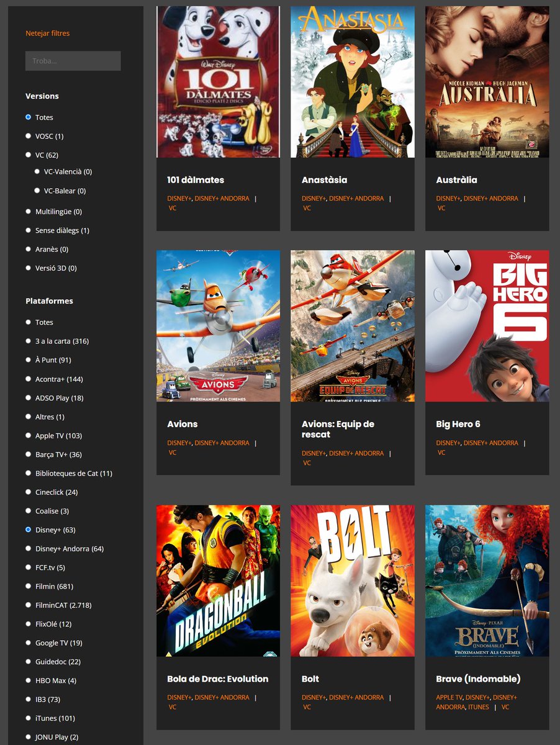Viewport: 560px width, 745px height.
Task: Click the VC tag under Avions
Action: pyautogui.click(x=173, y=453)
